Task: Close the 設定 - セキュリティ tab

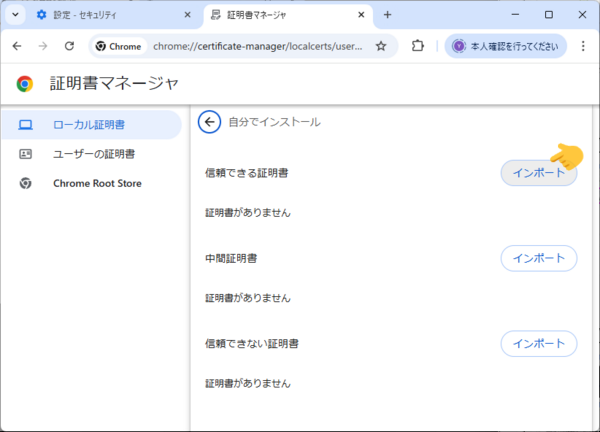Action: coord(188,15)
